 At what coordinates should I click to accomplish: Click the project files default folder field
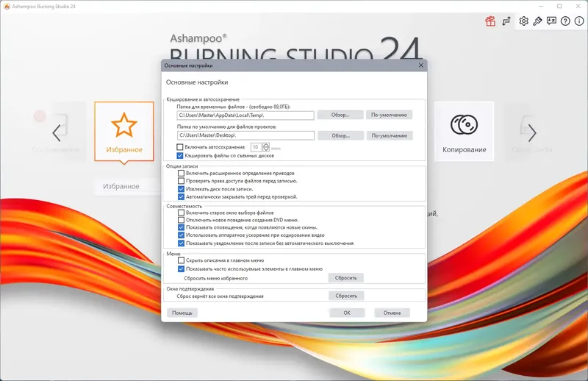click(245, 135)
